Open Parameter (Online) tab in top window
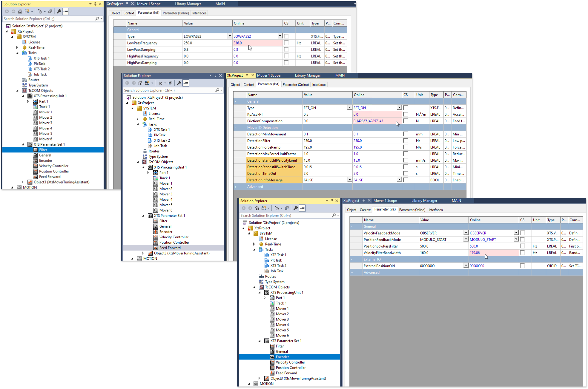The width and height of the screenshot is (588, 389). tap(176, 13)
